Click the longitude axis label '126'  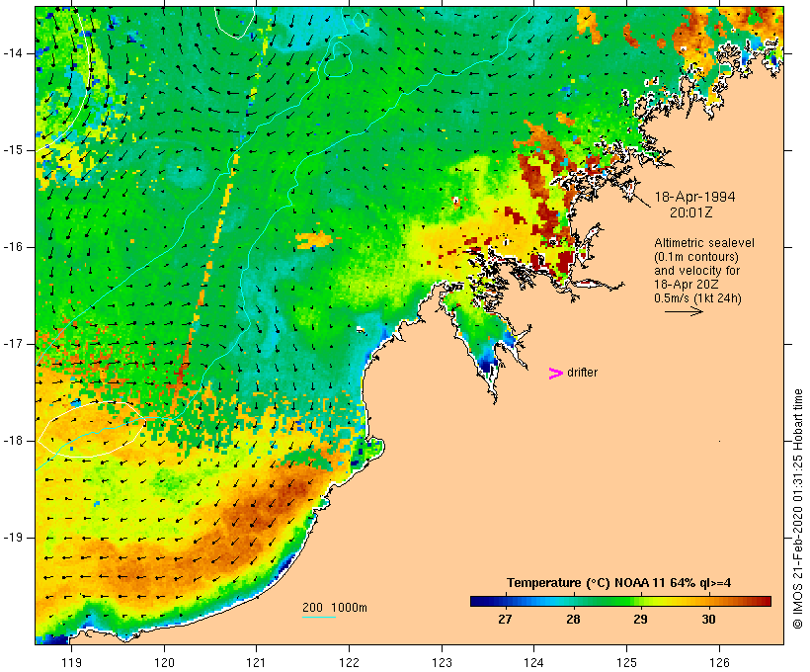point(719,662)
